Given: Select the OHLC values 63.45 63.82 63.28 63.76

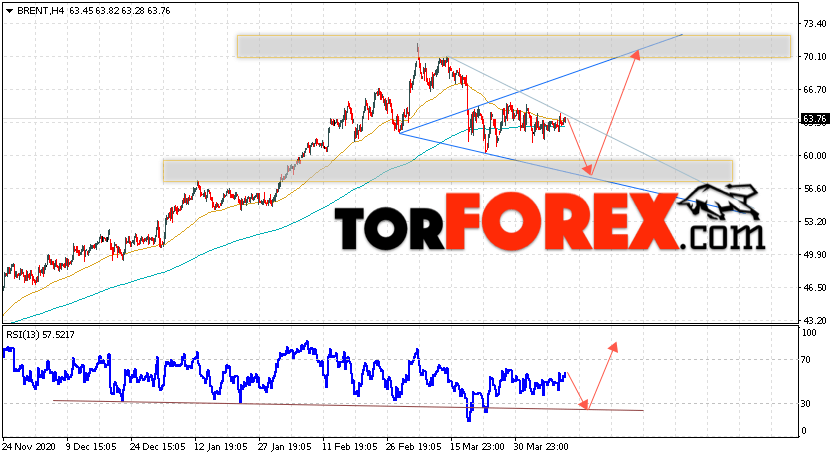Looking at the screenshot, I should [x=120, y=11].
